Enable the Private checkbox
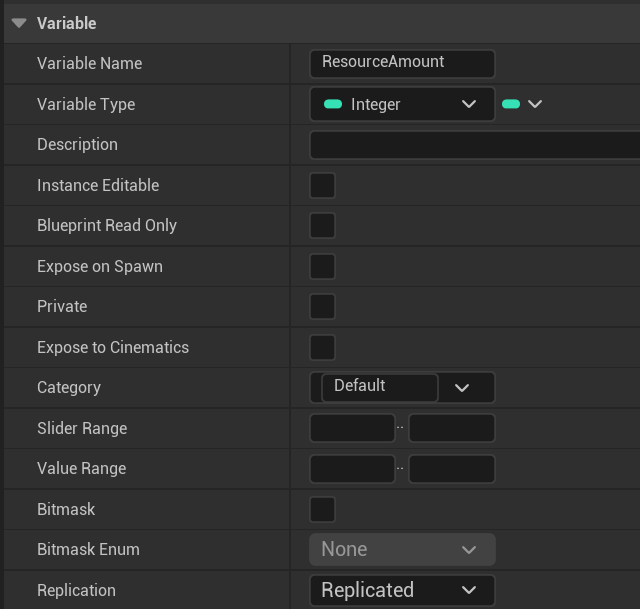Viewport: 640px width, 609px height. coord(322,306)
